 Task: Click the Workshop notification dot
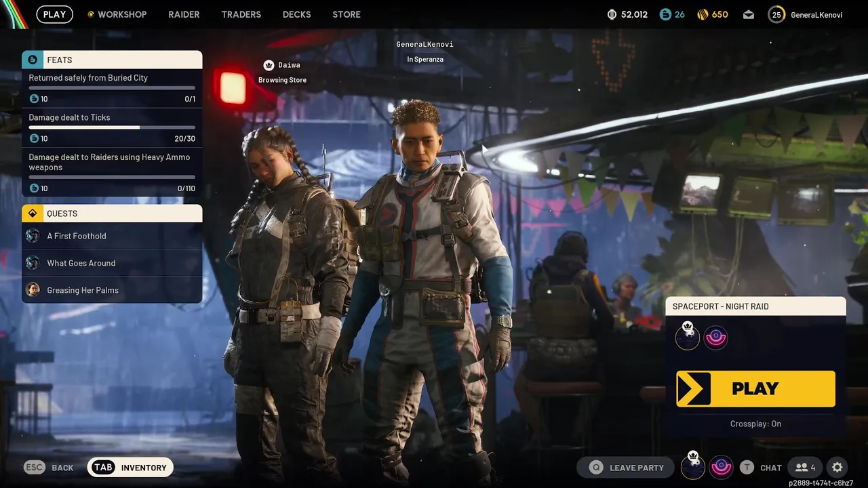[90, 14]
